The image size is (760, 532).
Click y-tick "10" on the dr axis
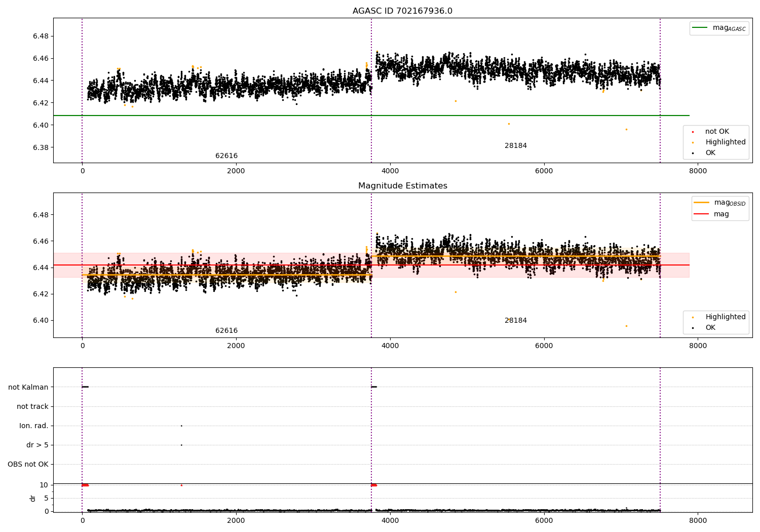[x=44, y=485]
